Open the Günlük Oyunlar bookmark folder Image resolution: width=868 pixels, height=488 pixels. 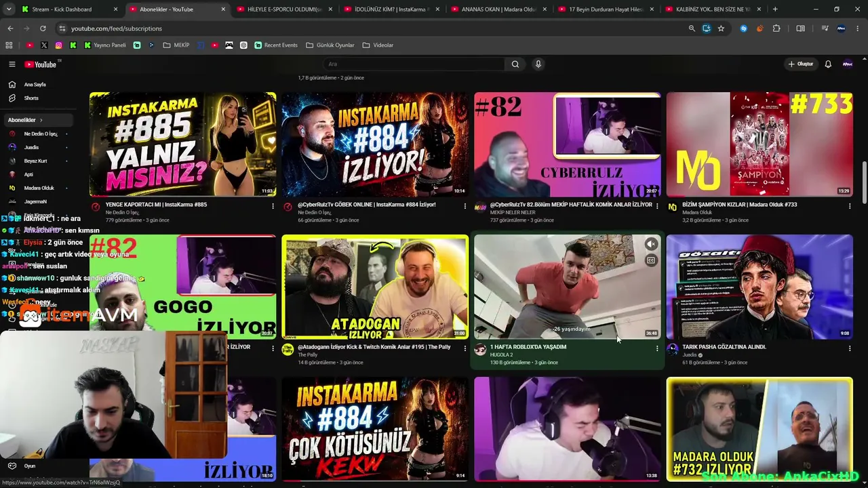(x=330, y=45)
